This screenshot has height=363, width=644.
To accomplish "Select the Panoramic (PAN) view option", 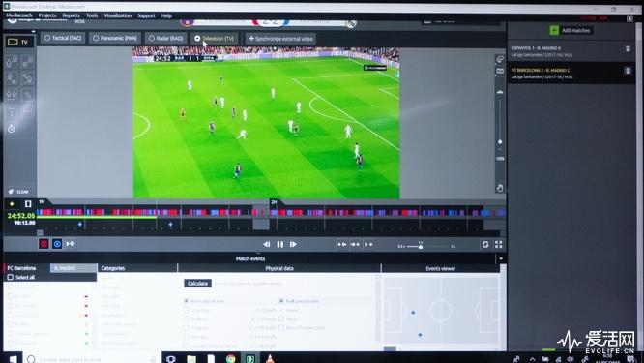I will [115, 38].
